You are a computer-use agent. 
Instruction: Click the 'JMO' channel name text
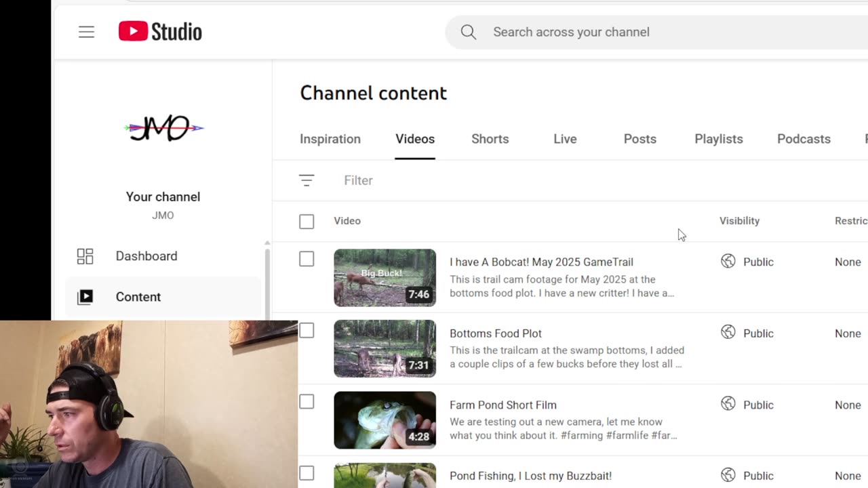pyautogui.click(x=163, y=216)
